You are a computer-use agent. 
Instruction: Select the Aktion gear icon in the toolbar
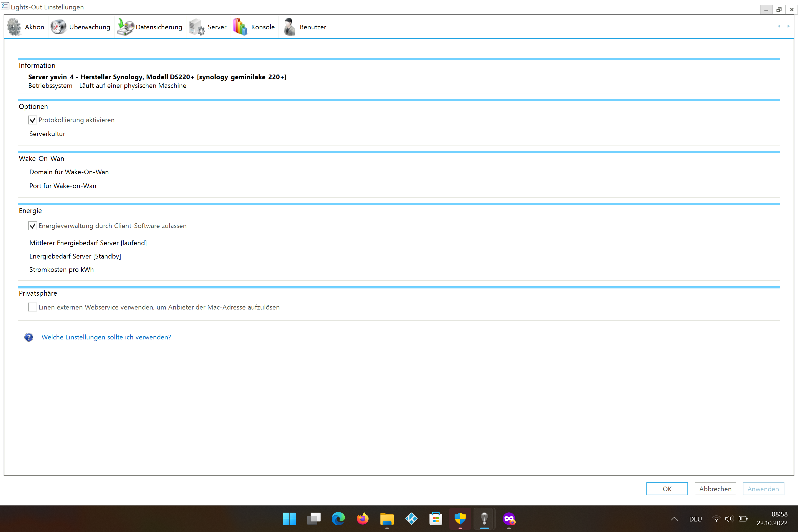click(x=14, y=27)
